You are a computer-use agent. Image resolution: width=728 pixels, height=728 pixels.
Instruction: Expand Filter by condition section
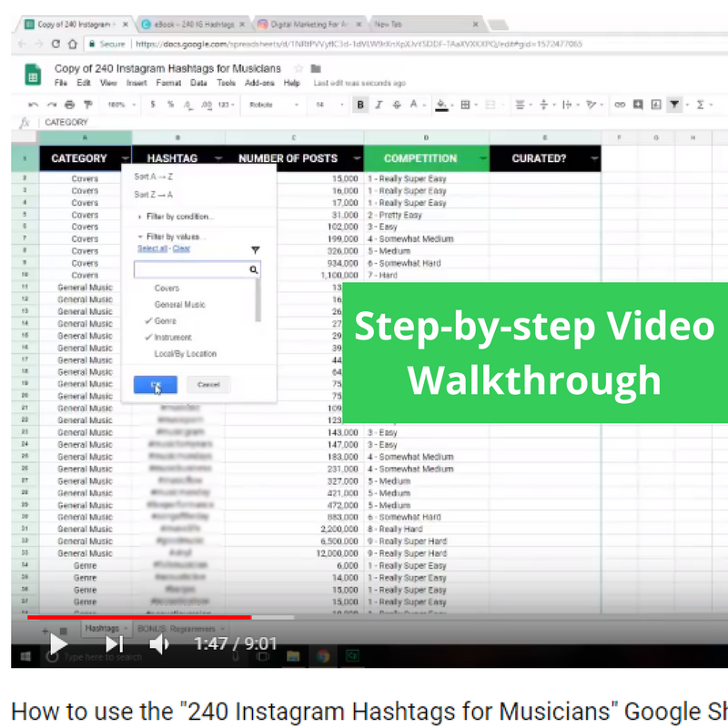(x=177, y=217)
